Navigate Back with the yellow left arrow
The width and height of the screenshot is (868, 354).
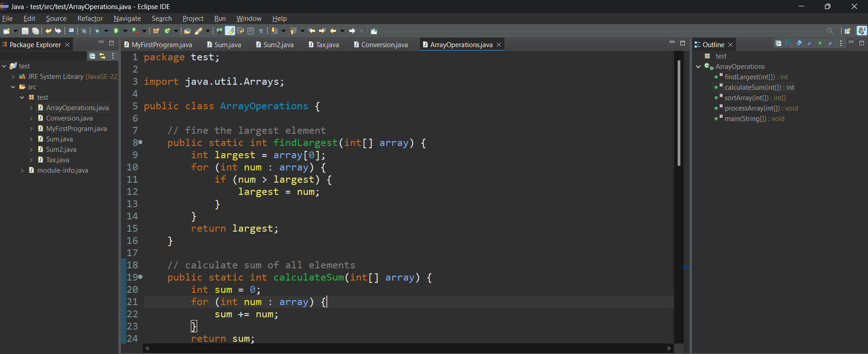point(333,31)
